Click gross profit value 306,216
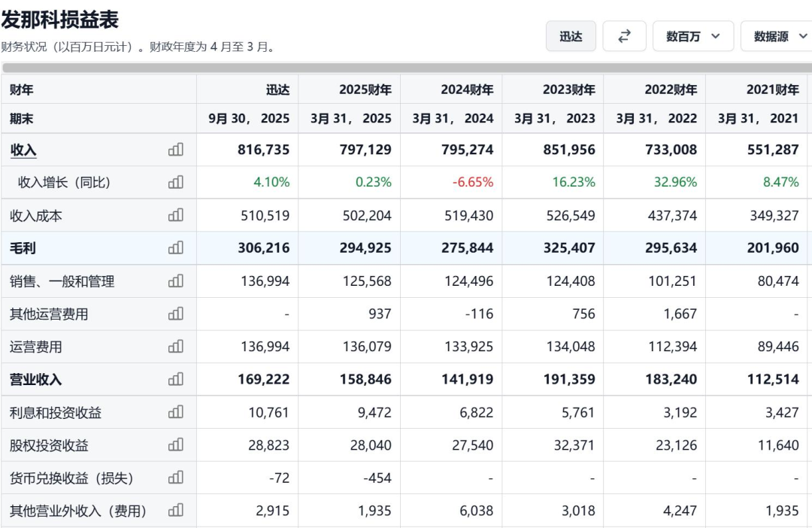 coord(264,247)
